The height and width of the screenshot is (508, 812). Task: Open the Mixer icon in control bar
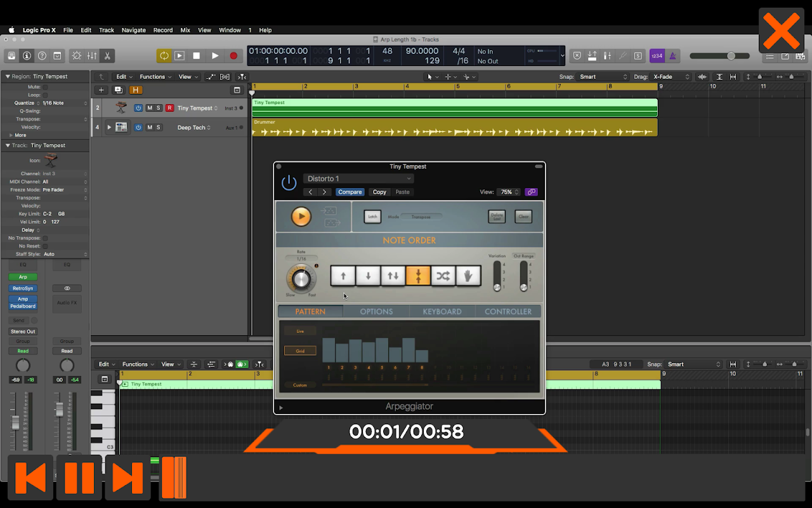click(92, 56)
